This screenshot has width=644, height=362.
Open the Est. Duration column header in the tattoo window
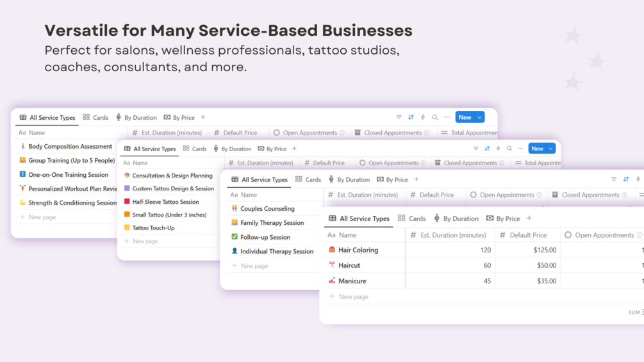pyautogui.click(x=261, y=163)
